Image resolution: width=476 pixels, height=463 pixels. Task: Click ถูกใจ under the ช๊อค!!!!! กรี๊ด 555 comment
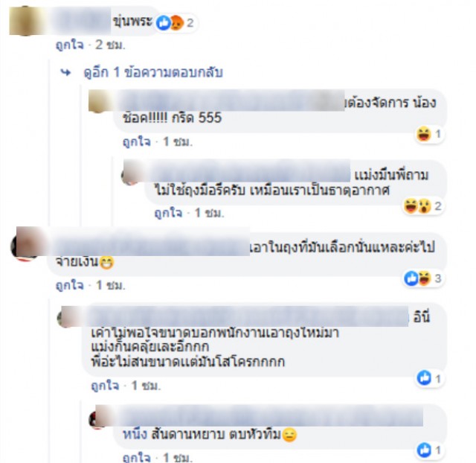(137, 142)
